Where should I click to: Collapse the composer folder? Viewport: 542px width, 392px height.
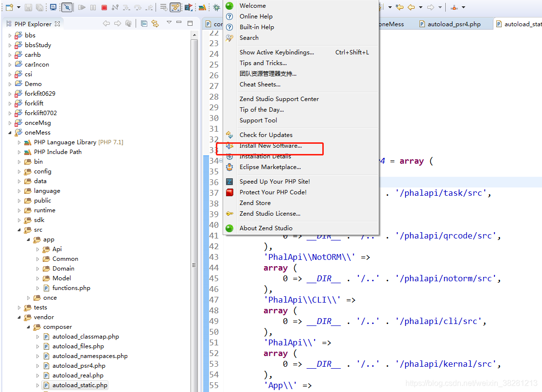[x=28, y=327]
